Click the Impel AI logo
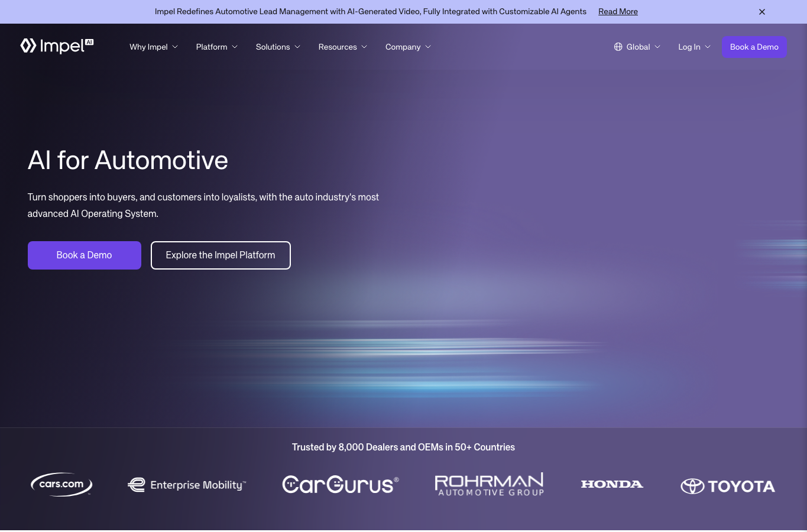The width and height of the screenshot is (807, 532). click(57, 46)
